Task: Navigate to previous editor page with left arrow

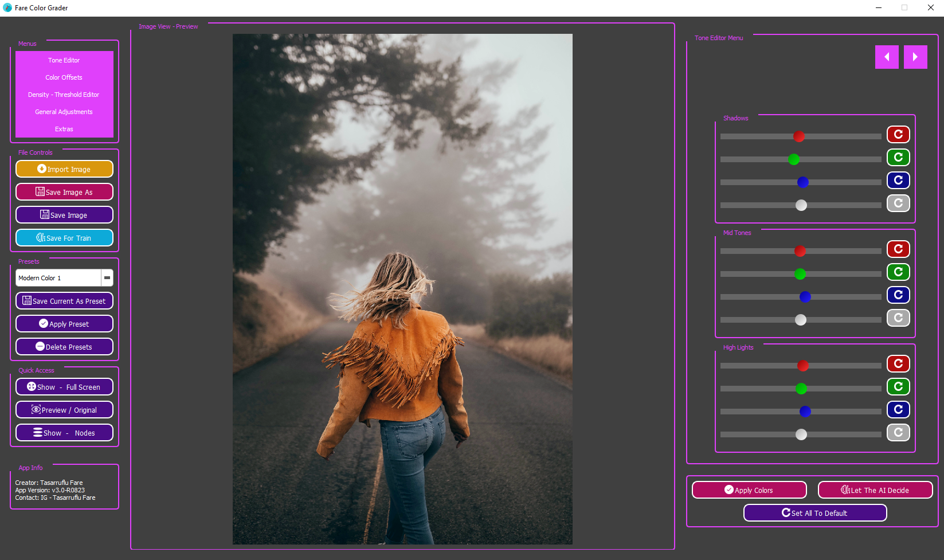Action: (x=887, y=57)
